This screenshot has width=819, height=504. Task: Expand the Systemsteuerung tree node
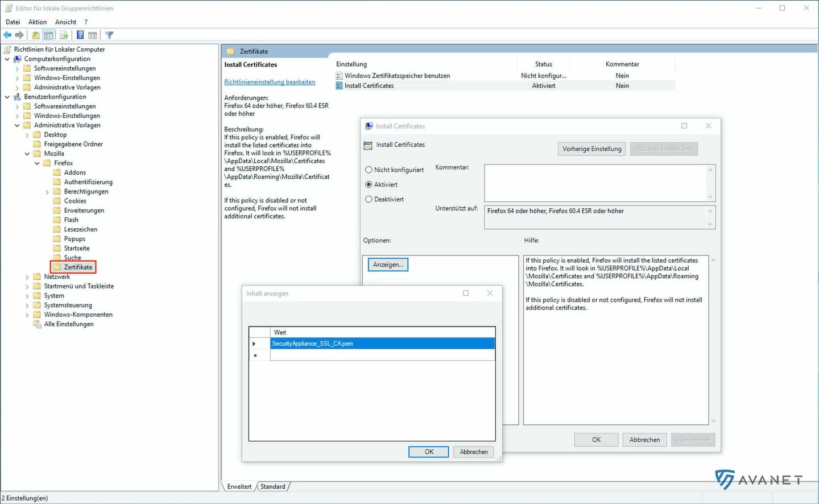(27, 305)
